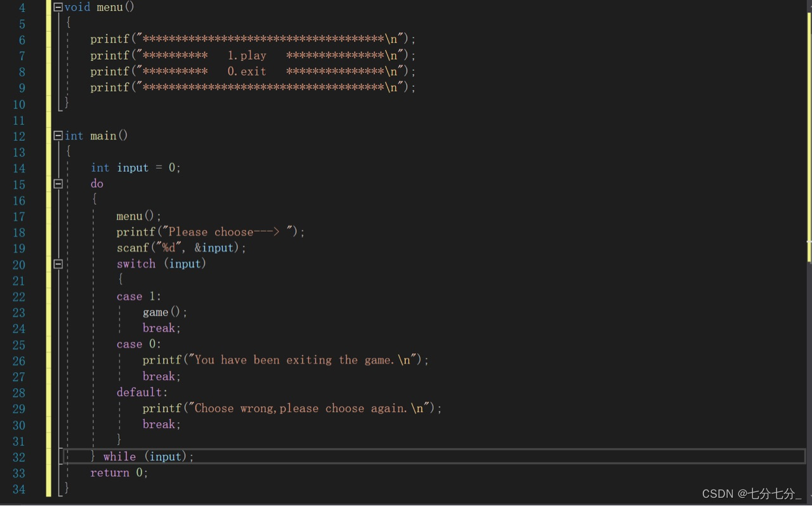Click the opening brace on line 21
The width and height of the screenshot is (812, 506).
[120, 280]
